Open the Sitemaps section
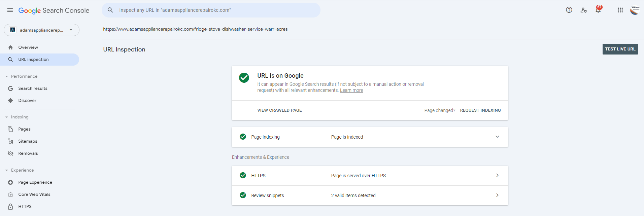 (x=28, y=141)
